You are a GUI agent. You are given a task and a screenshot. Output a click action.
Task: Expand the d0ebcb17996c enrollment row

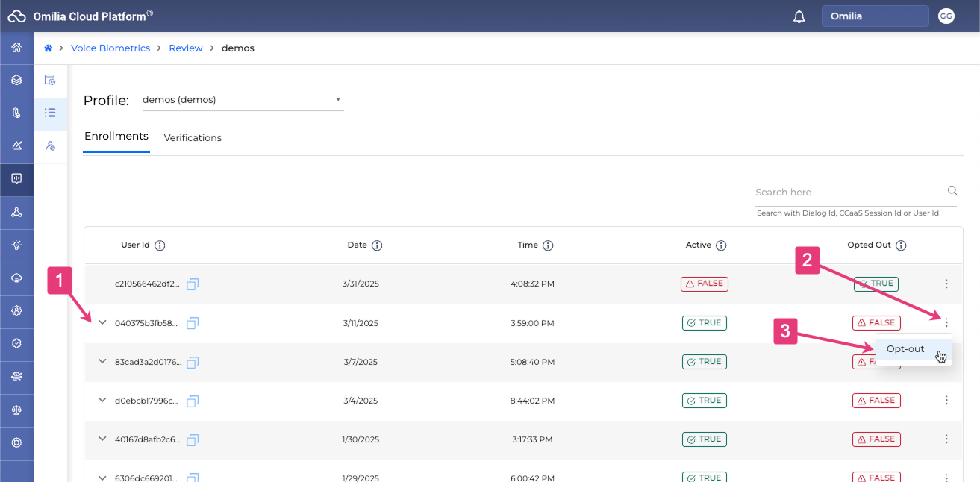tap(103, 400)
